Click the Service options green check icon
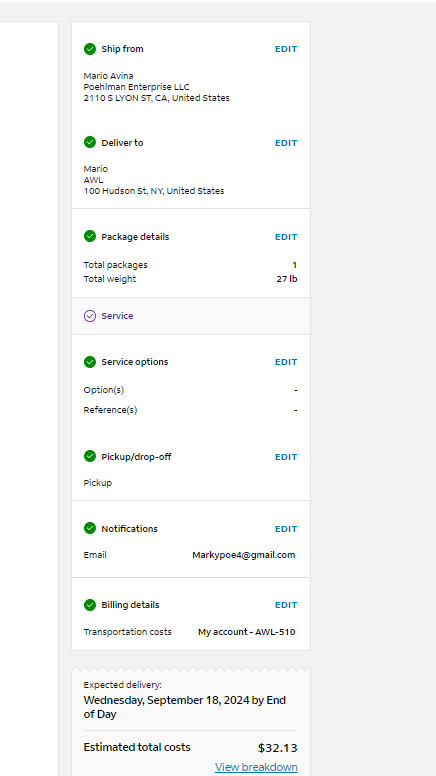Image resolution: width=436 pixels, height=776 pixels. pos(90,362)
